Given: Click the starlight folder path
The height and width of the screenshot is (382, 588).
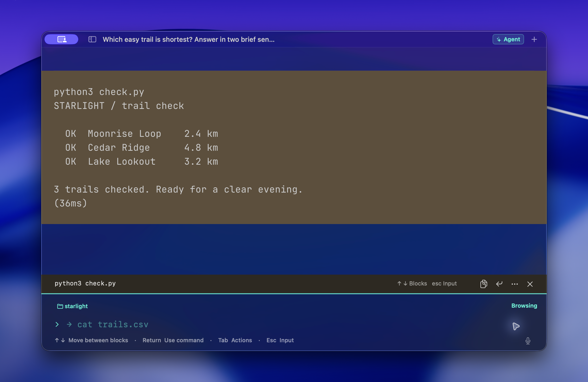Looking at the screenshot, I should (x=72, y=306).
